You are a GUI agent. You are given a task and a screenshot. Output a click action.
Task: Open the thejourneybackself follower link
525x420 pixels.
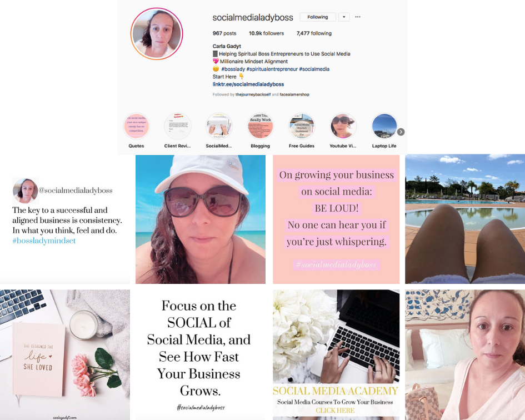coord(253,94)
